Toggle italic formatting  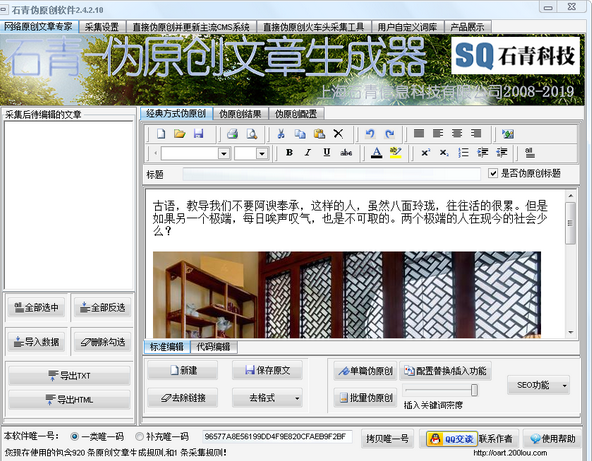(308, 153)
